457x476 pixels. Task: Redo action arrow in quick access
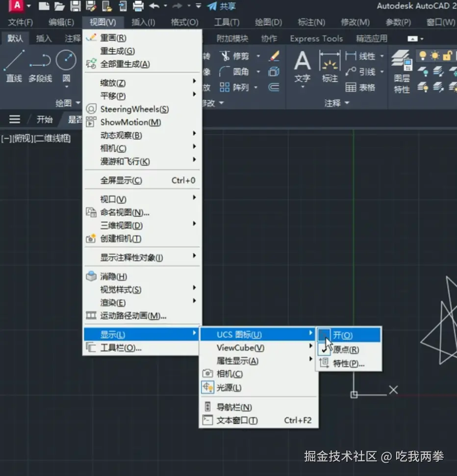(177, 6)
